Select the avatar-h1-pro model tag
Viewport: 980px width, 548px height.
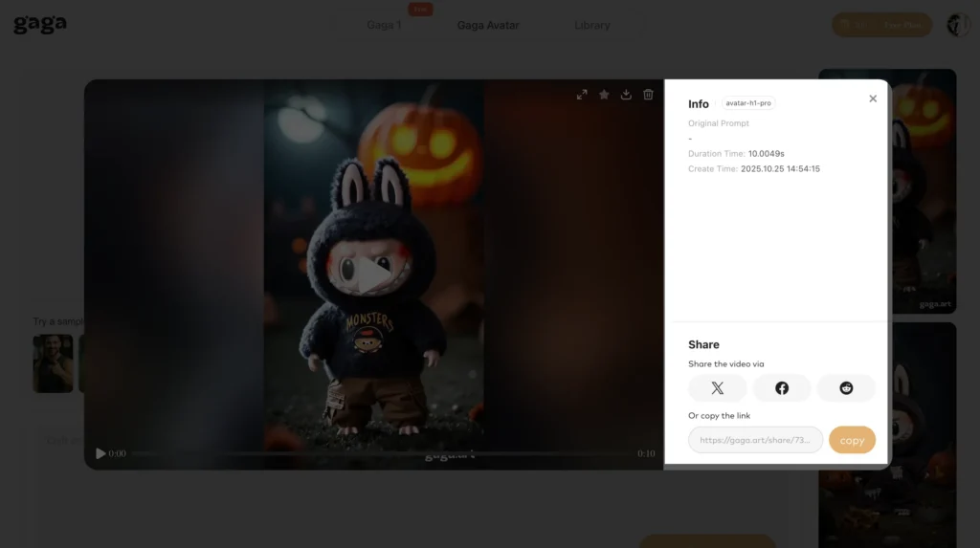tap(748, 103)
